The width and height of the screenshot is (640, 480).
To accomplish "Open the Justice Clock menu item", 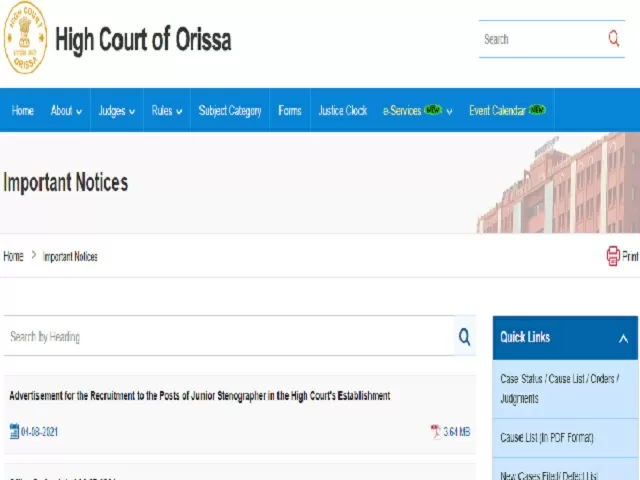I will pyautogui.click(x=343, y=111).
